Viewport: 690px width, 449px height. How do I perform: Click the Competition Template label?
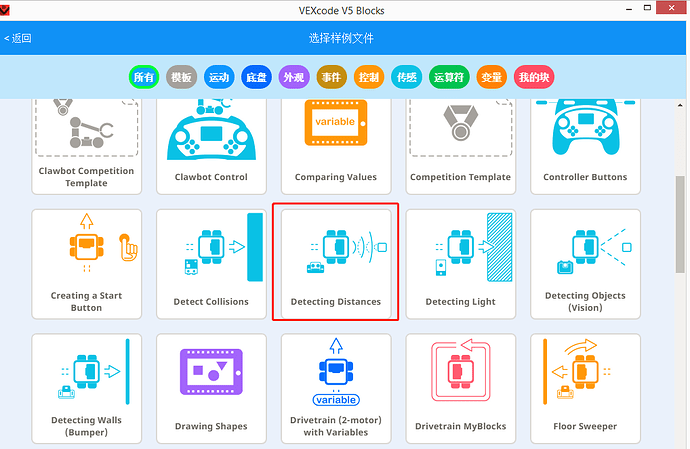point(460,177)
